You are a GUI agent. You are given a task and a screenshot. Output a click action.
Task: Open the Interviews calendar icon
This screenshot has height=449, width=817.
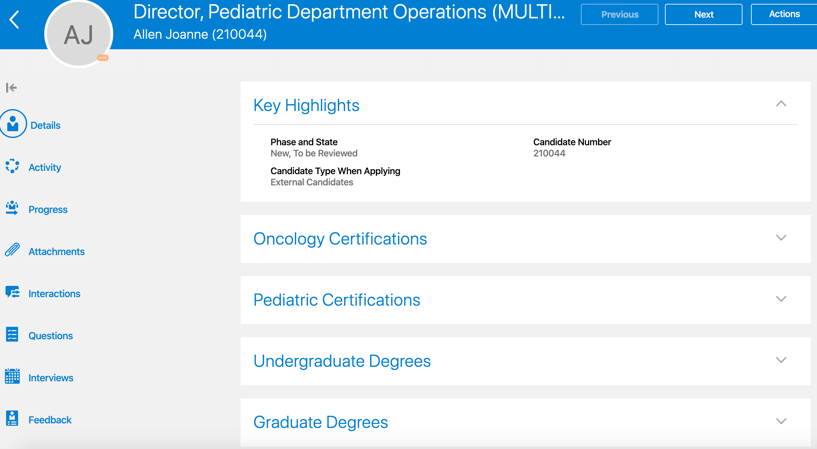[12, 377]
